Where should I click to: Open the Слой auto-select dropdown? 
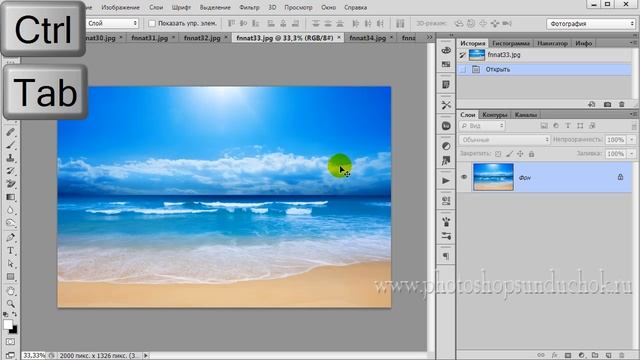coord(112,23)
